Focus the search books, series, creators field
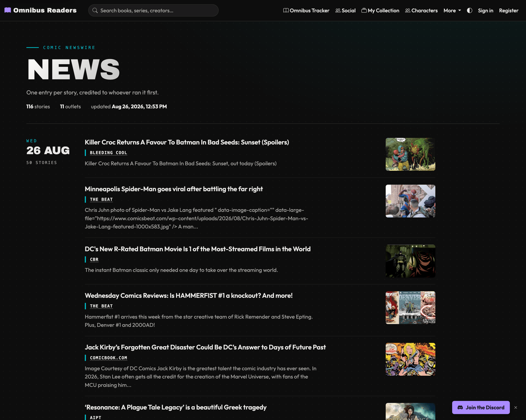This screenshot has height=420, width=526. pos(153,11)
